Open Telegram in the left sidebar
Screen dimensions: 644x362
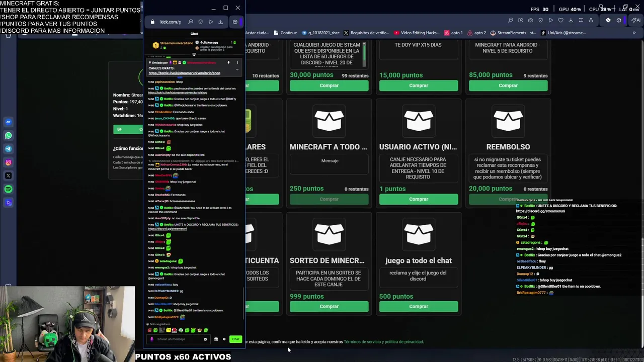pos(8,149)
